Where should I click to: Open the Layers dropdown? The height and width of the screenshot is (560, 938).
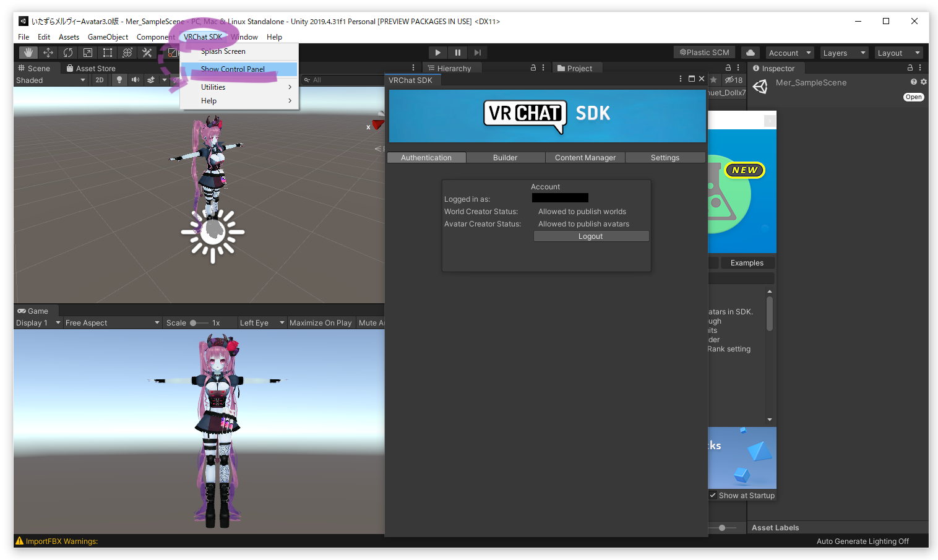click(845, 53)
